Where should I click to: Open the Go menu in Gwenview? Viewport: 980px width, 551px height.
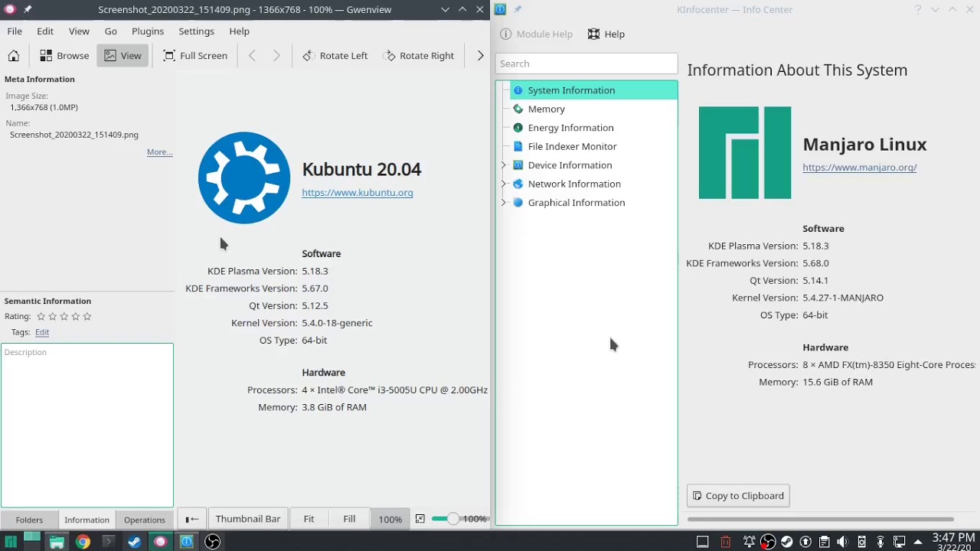click(x=111, y=31)
